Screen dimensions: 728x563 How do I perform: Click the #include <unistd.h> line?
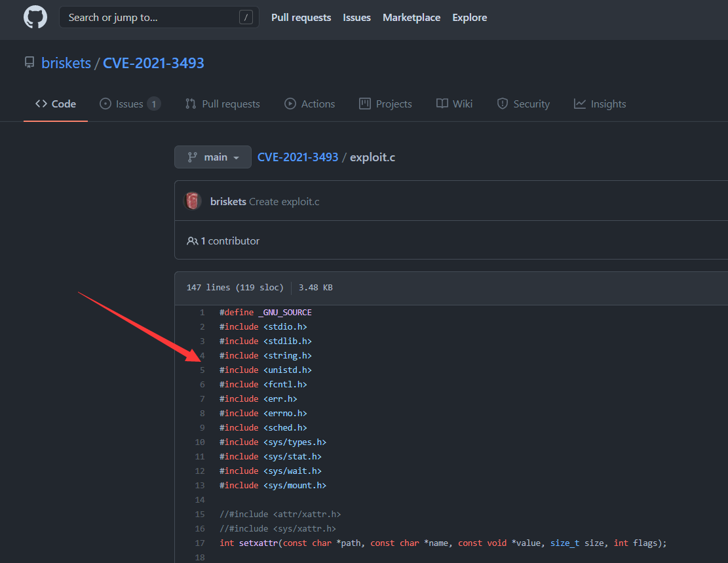click(x=265, y=370)
